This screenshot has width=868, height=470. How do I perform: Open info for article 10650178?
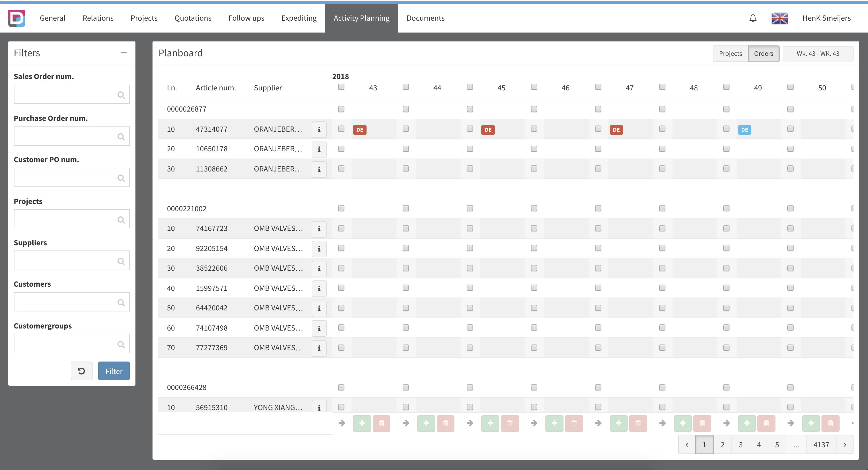(319, 149)
